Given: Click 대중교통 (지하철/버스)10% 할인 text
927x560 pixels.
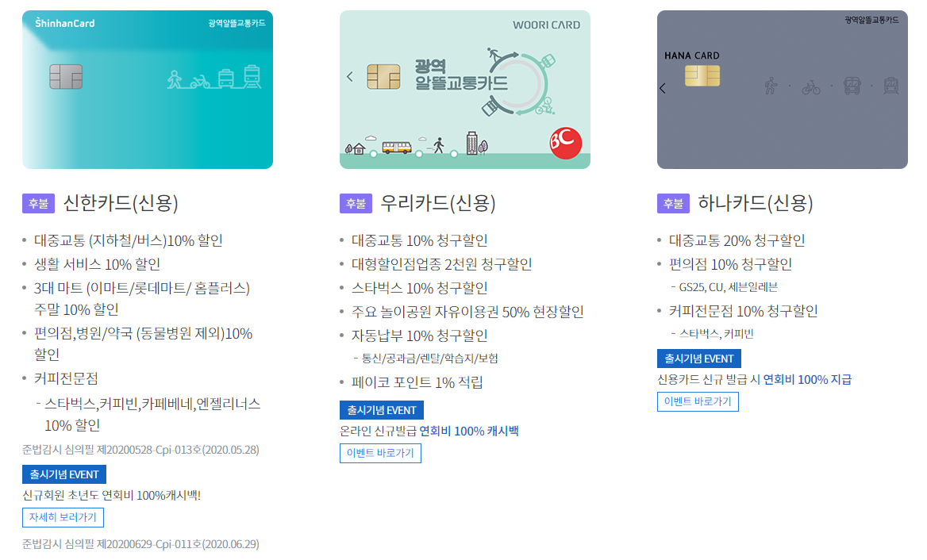Looking at the screenshot, I should coord(129,240).
